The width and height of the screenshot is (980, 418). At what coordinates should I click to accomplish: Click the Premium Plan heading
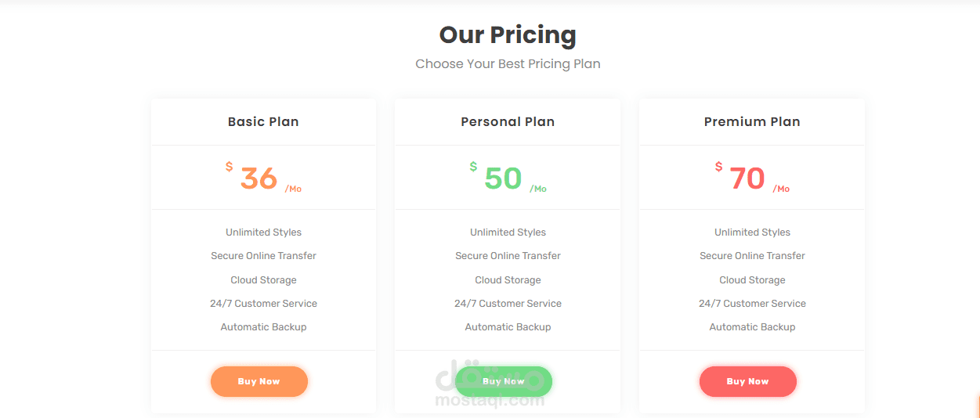click(x=752, y=121)
